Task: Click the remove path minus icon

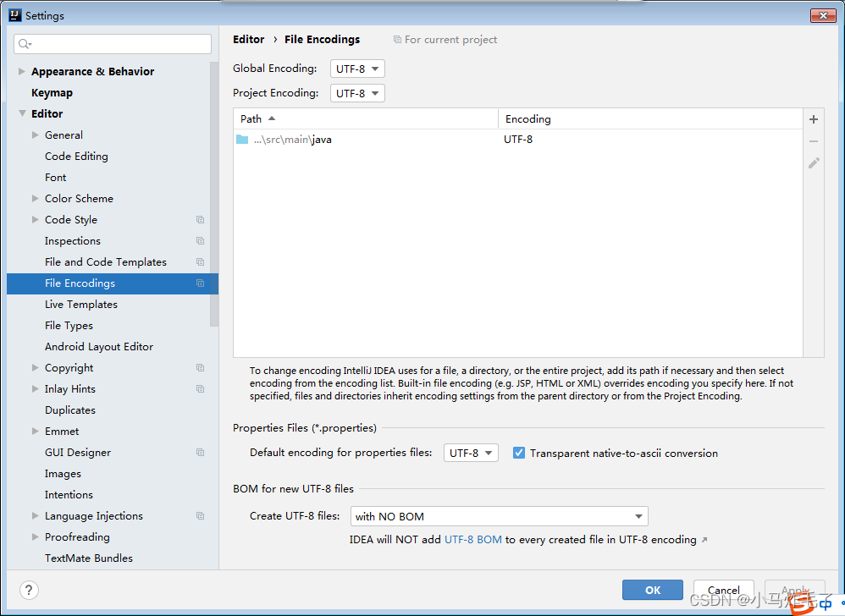Action: click(813, 141)
